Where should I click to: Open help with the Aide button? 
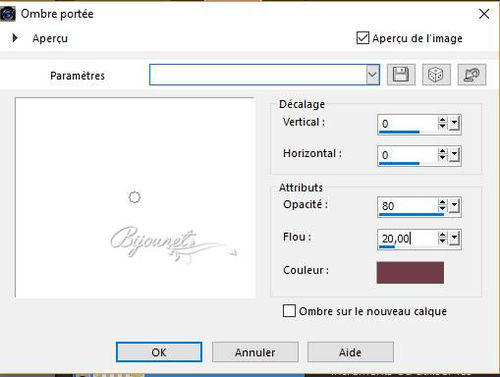[x=350, y=352]
